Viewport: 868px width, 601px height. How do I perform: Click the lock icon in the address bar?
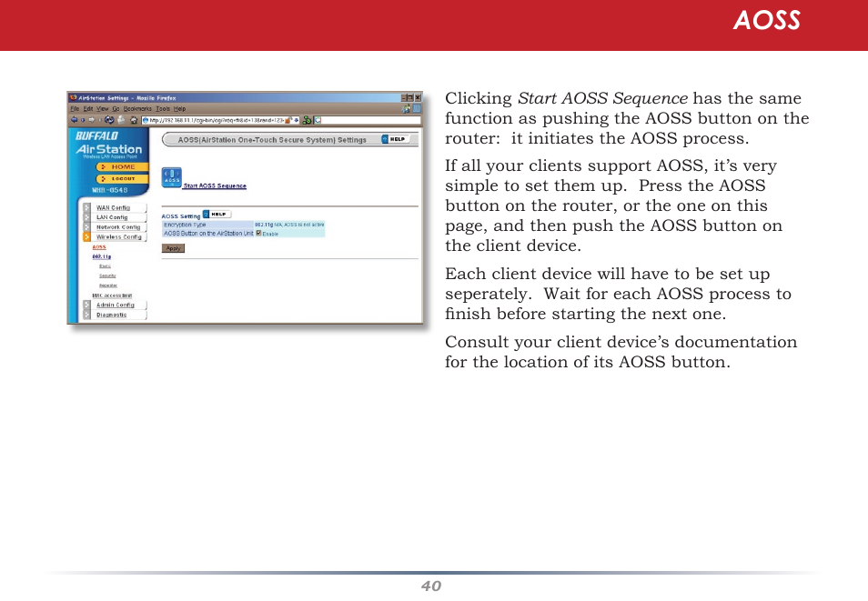[x=288, y=119]
